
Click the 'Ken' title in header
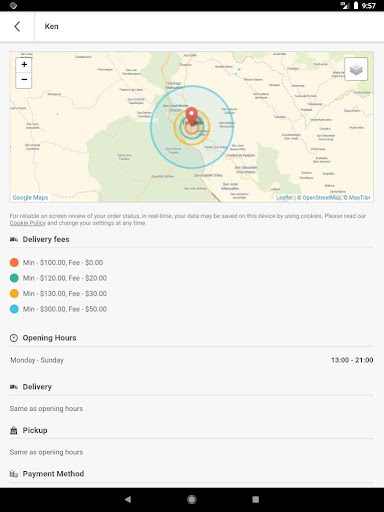[51, 26]
